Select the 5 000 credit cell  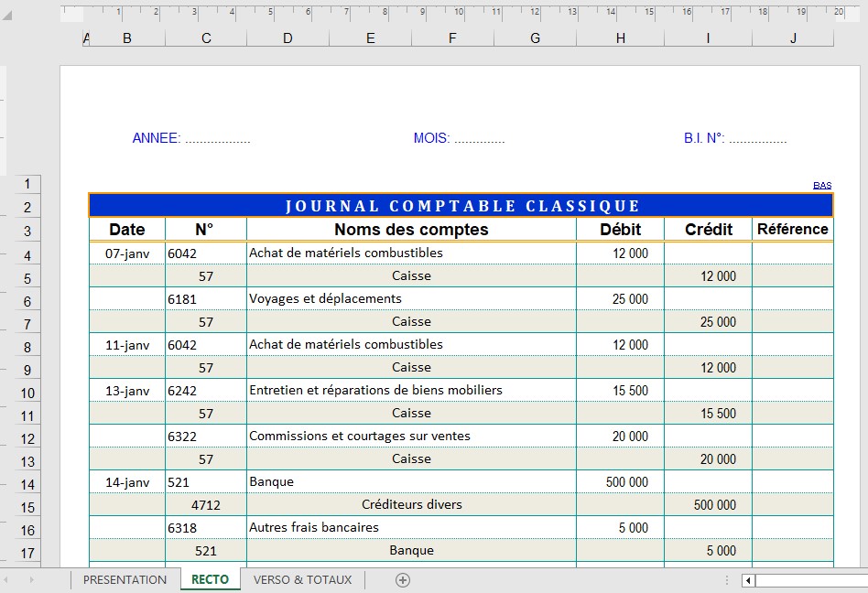708,550
